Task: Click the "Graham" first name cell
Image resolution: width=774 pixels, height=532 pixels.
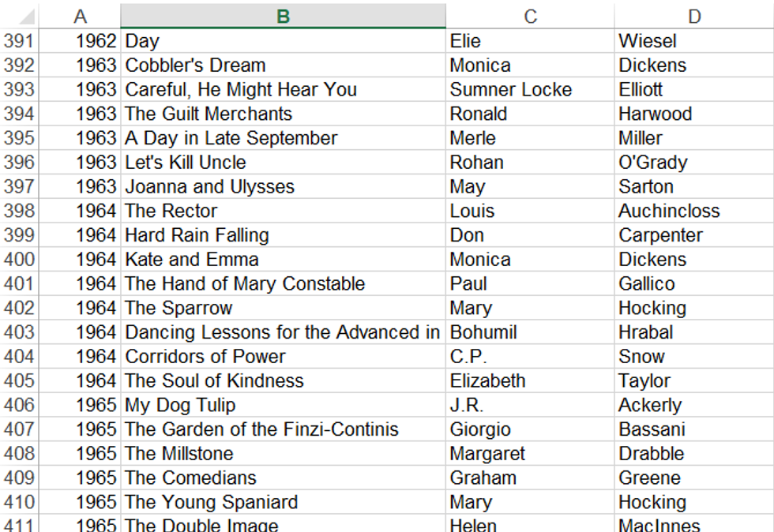Action: pyautogui.click(x=530, y=478)
